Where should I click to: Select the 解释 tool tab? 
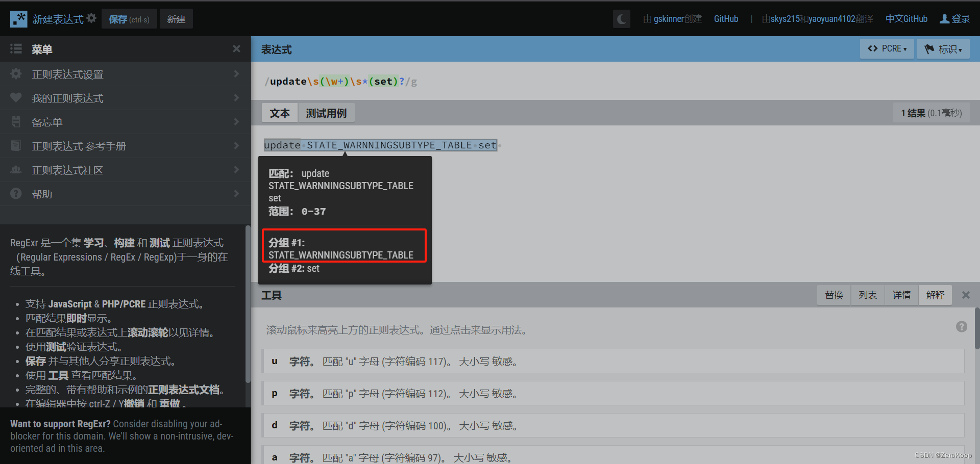point(935,295)
